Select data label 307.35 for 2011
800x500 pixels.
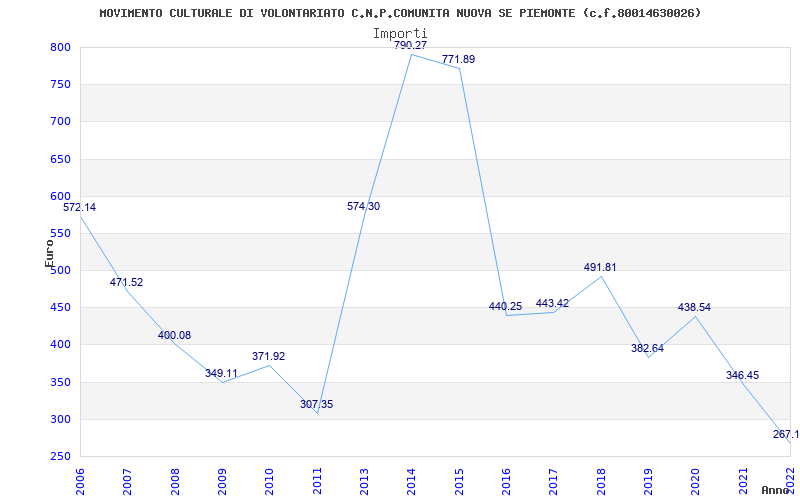click(316, 404)
